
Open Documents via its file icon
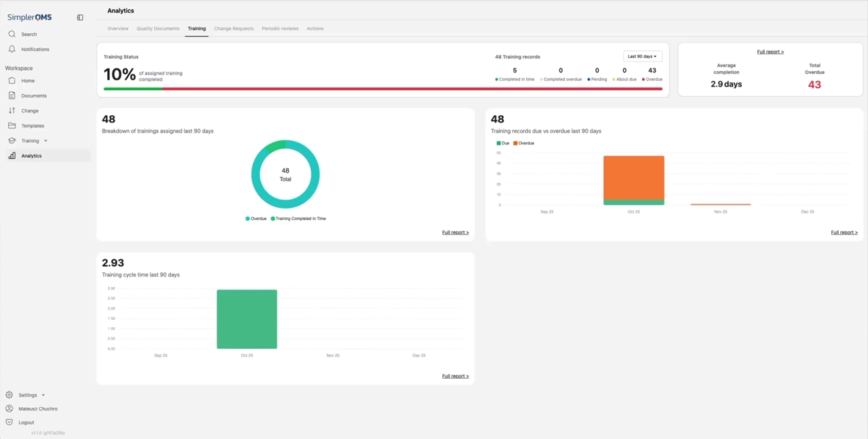click(x=12, y=96)
